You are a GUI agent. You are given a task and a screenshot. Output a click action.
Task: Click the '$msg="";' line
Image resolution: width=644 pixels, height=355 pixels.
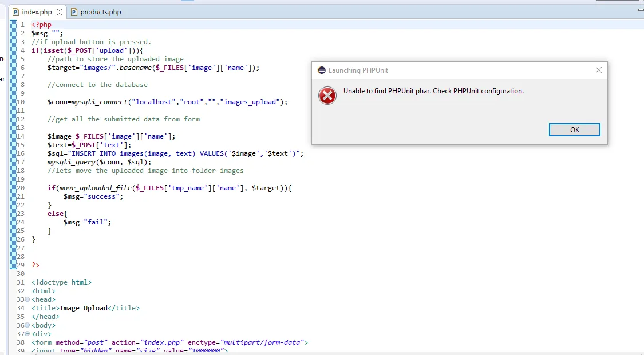[48, 33]
